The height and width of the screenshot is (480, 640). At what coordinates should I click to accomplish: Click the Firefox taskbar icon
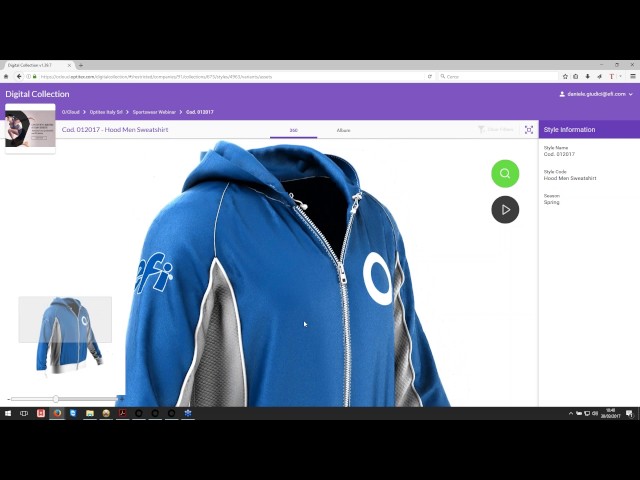click(57, 413)
